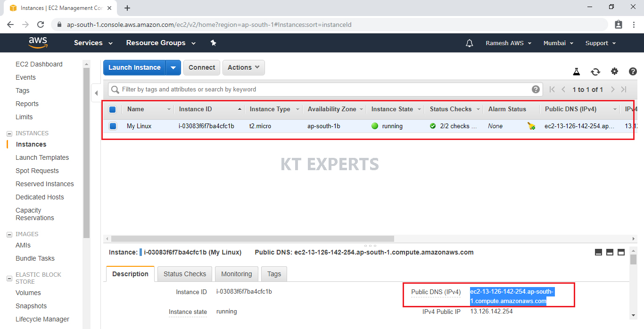Click the browser address bar
Image resolution: width=644 pixels, height=329 pixels.
click(330, 25)
